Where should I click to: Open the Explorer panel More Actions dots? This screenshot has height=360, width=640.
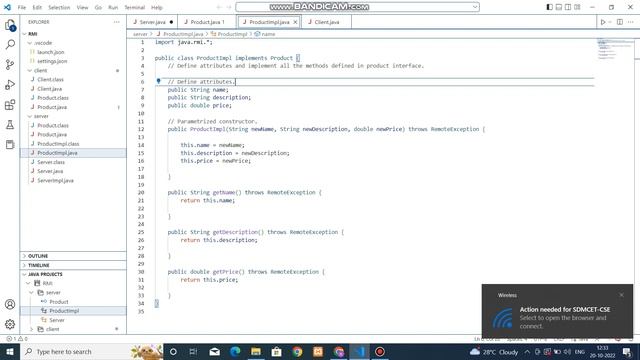(117, 22)
